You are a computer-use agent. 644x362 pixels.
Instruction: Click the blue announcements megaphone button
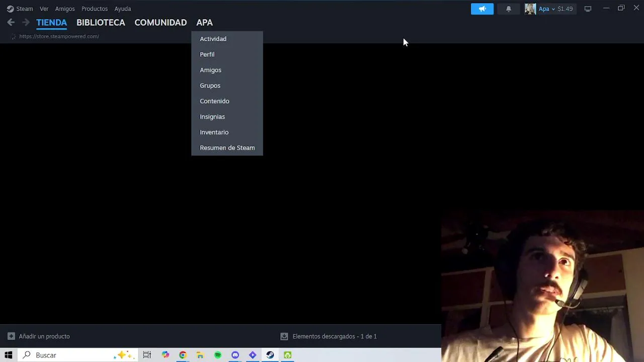[482, 9]
